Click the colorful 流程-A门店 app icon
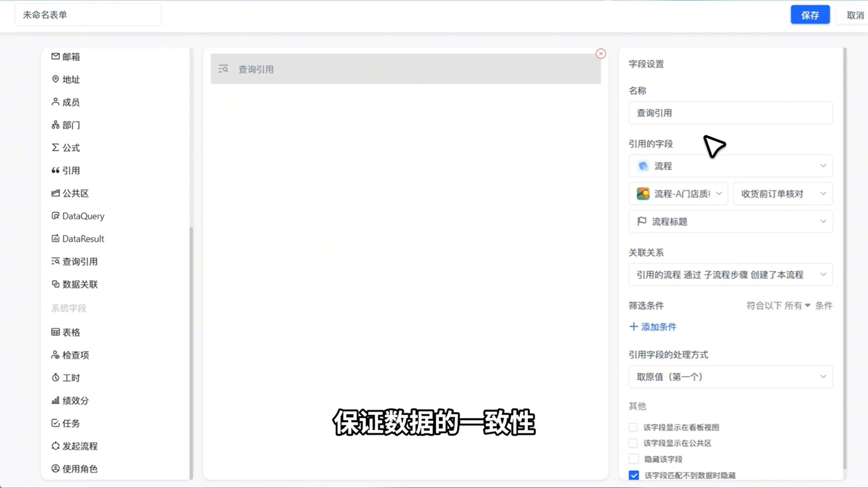 (643, 194)
